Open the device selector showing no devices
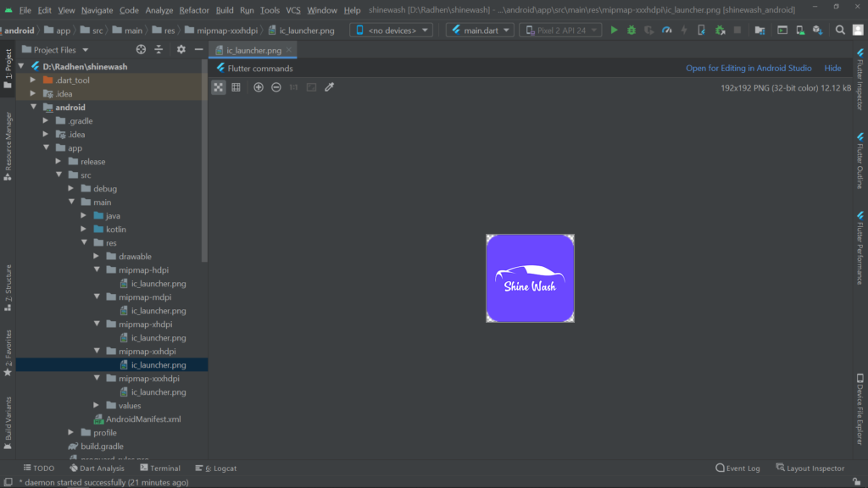 click(391, 30)
